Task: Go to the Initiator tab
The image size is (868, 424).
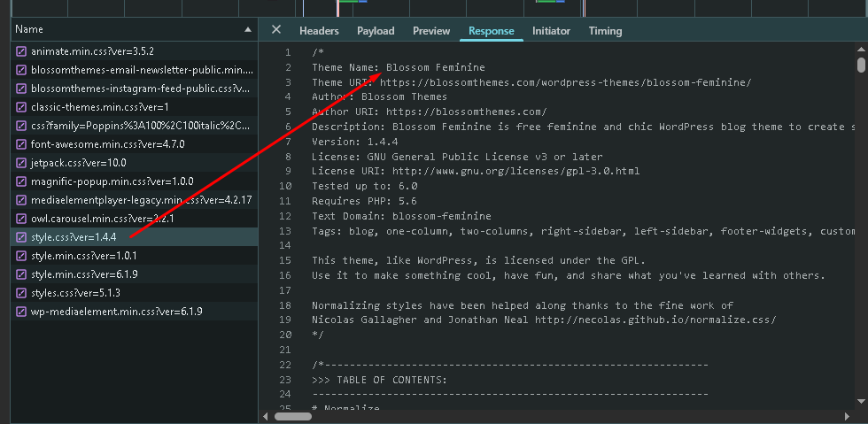Action: [x=551, y=31]
